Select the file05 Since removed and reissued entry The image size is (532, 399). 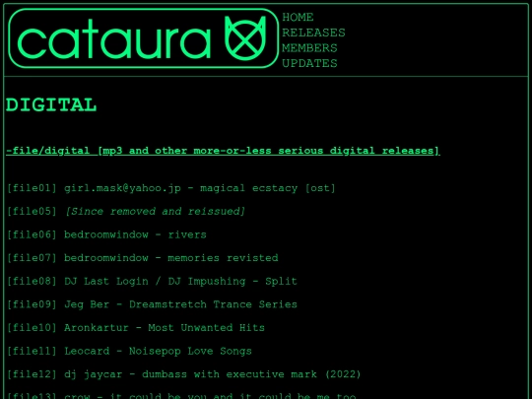(x=126, y=212)
